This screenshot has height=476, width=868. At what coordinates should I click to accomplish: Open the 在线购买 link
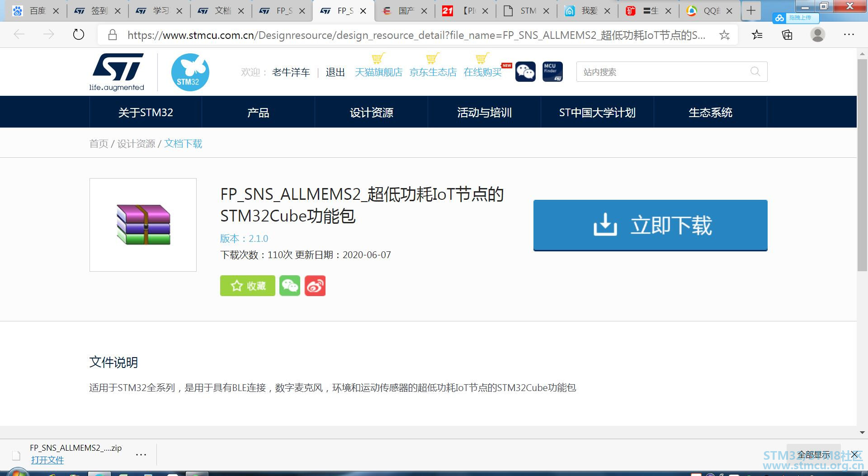[x=482, y=72]
